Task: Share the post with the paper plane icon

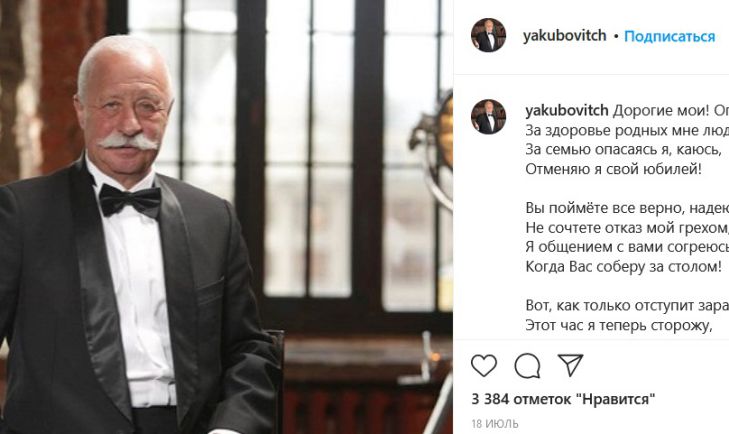Action: (570, 365)
